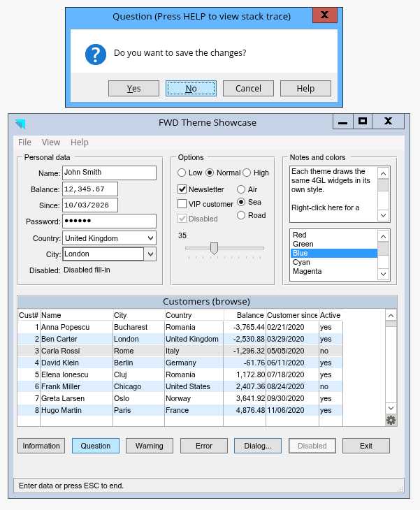
Task: Click the Error button
Action: click(204, 446)
